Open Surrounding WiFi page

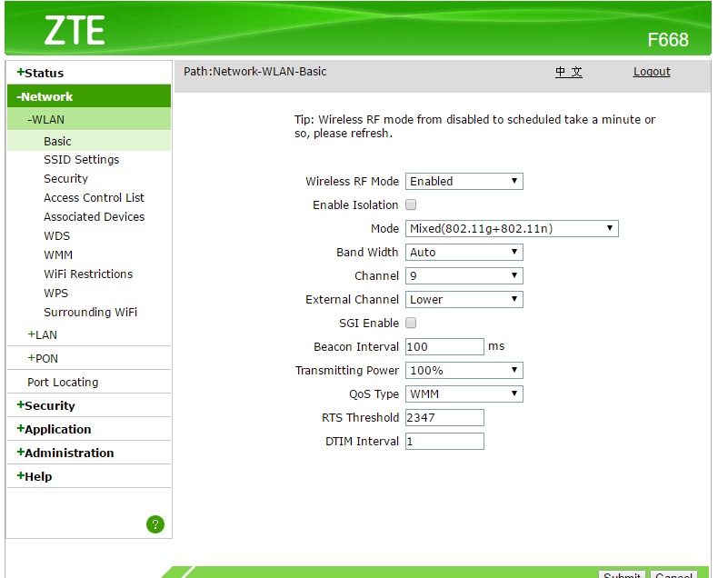point(90,312)
